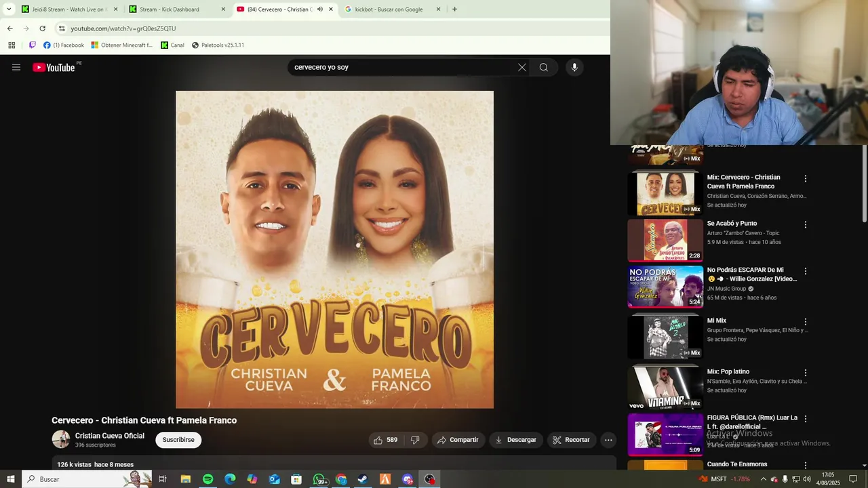Image resolution: width=868 pixels, height=488 pixels.
Task: Close the Cervecero YouTube tab
Action: (331, 9)
